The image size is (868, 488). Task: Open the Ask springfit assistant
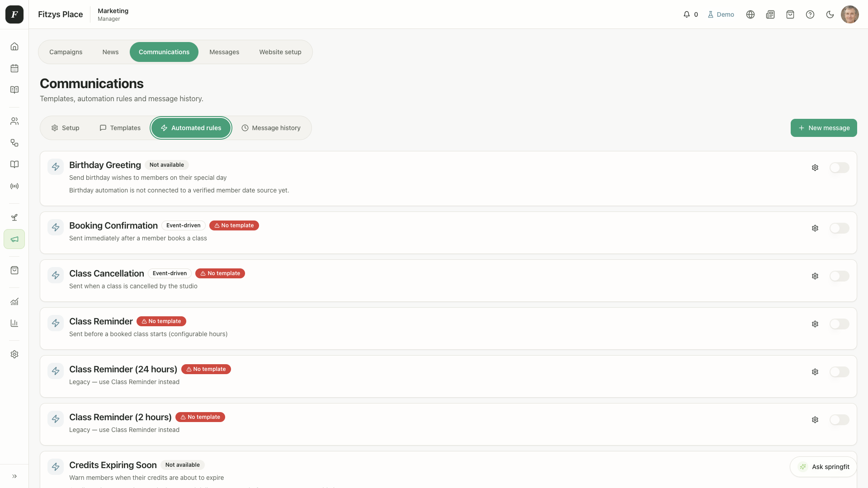click(823, 467)
